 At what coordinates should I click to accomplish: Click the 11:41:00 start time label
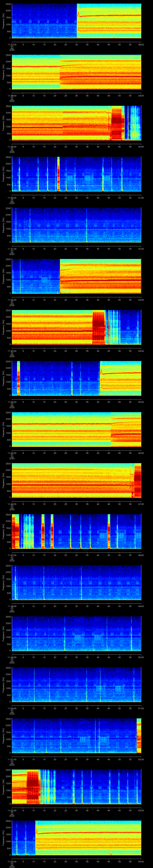(x=12, y=249)
